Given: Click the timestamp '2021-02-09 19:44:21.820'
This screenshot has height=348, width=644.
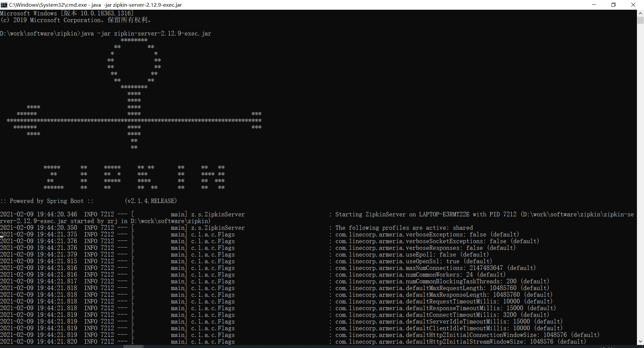Looking at the screenshot, I should pyautogui.click(x=39, y=342).
